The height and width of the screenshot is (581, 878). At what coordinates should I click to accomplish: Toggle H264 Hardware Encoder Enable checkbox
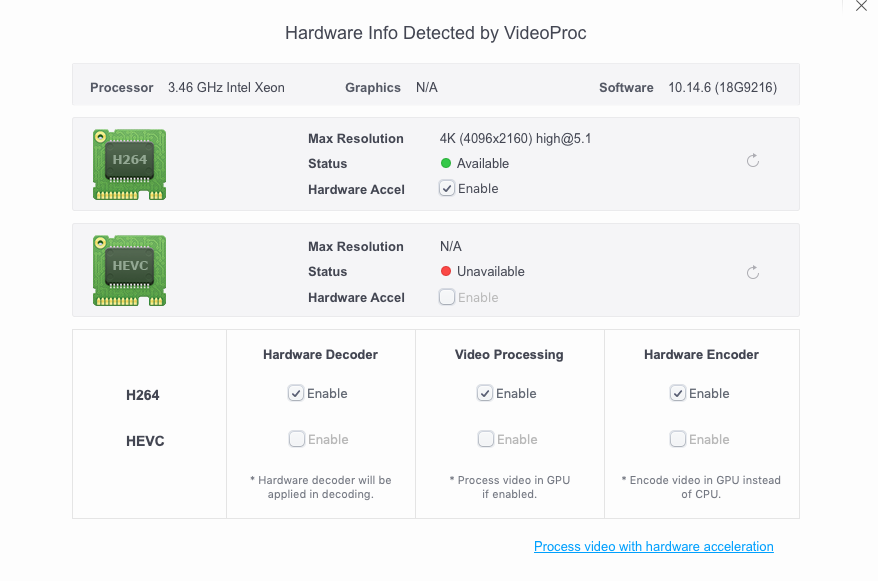678,393
